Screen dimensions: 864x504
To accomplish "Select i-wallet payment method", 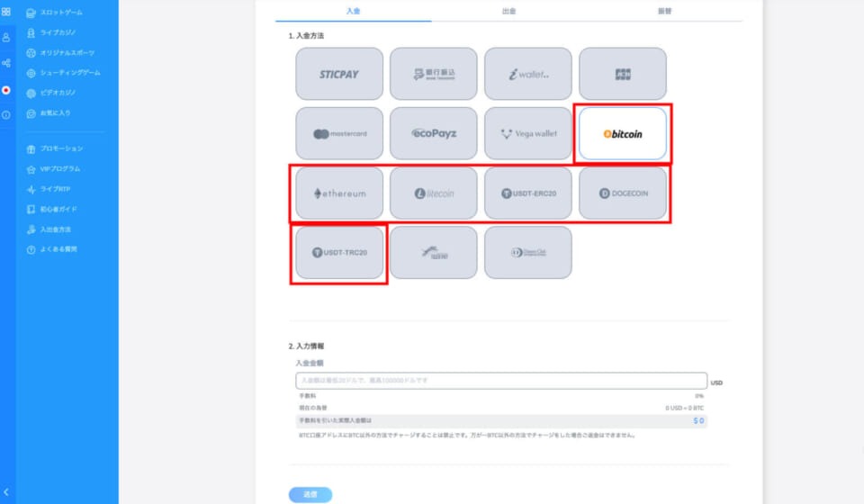I will pyautogui.click(x=528, y=74).
